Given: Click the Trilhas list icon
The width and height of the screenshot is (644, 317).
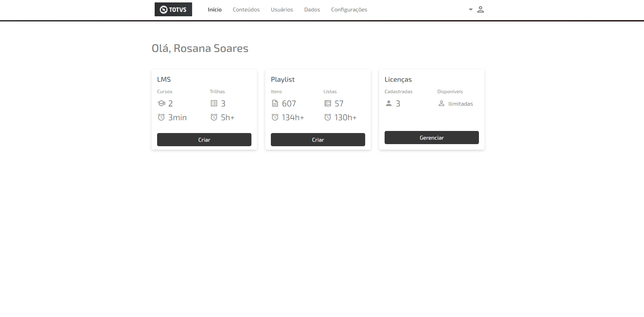Looking at the screenshot, I should point(214,103).
